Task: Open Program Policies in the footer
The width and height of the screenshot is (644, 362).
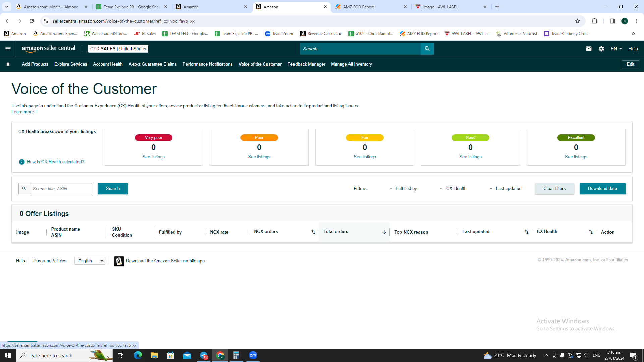Action: (x=50, y=261)
